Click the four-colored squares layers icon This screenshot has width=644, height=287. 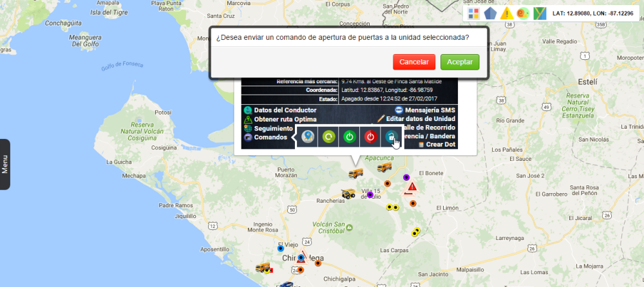[474, 14]
